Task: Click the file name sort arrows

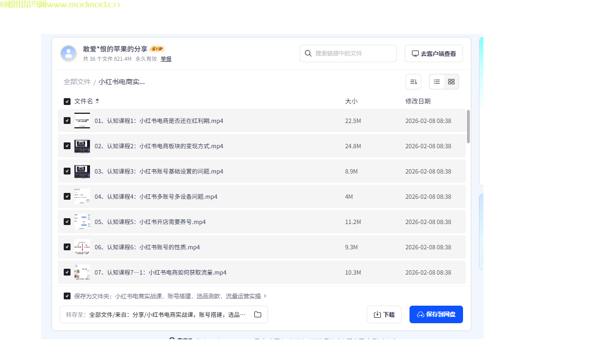Action: (x=97, y=101)
